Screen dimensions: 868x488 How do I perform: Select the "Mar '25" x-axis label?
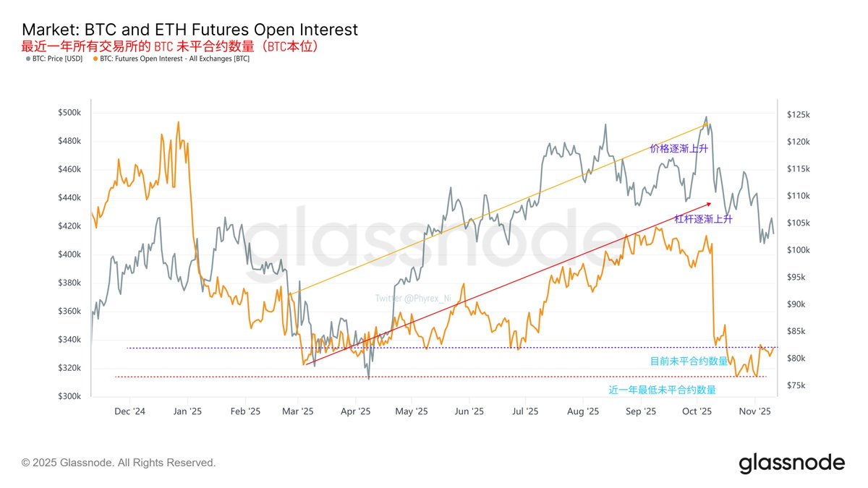[297, 411]
